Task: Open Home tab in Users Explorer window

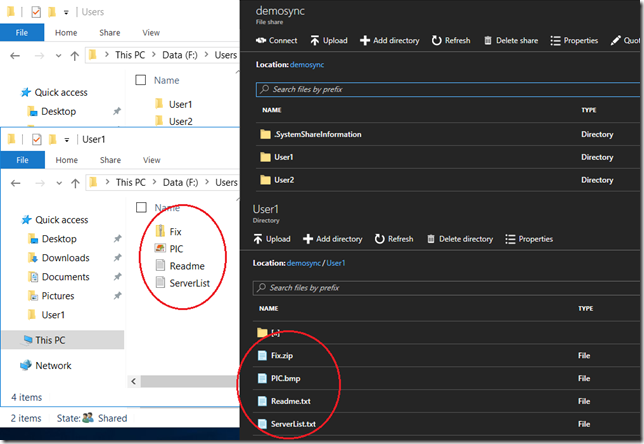Action: click(66, 32)
